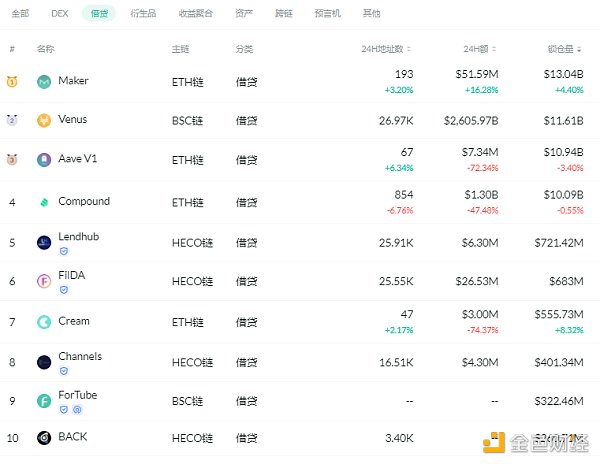Click Compound's $1.30B 24H amount
Image resolution: width=600 pixels, height=464 pixels.
pos(481,195)
